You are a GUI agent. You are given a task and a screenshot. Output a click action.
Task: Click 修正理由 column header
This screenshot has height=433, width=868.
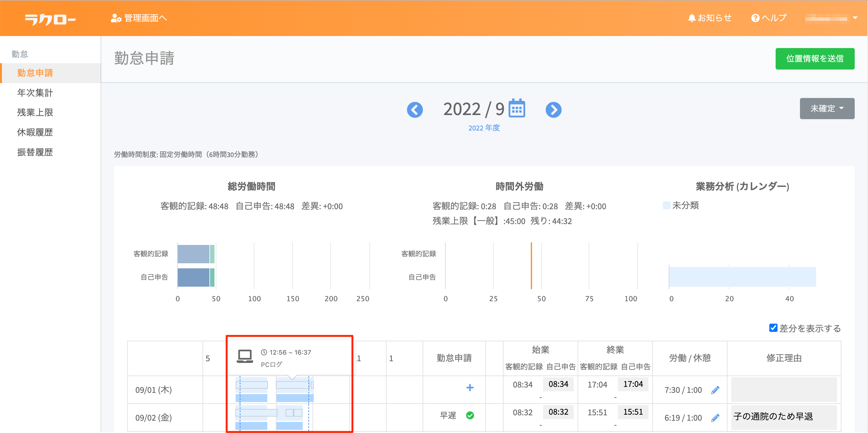click(x=784, y=358)
